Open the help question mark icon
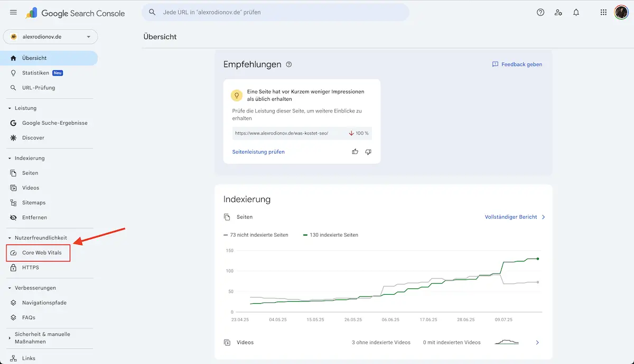This screenshot has height=364, width=634. point(540,12)
